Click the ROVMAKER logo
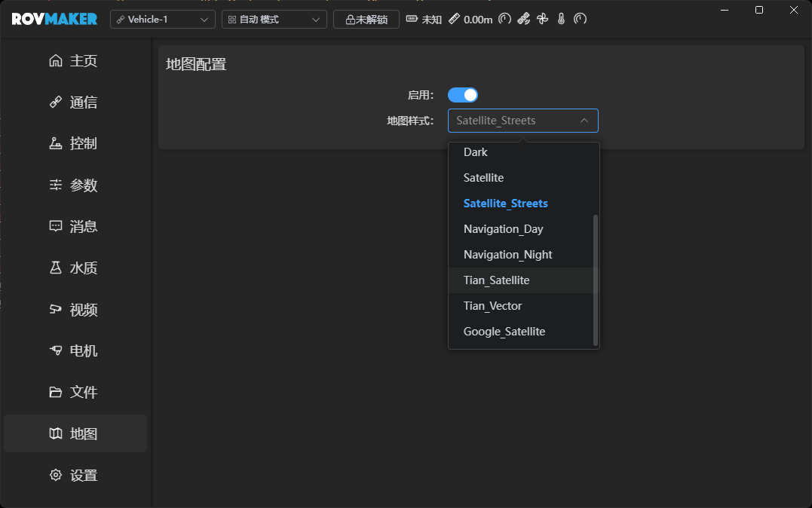 click(54, 19)
